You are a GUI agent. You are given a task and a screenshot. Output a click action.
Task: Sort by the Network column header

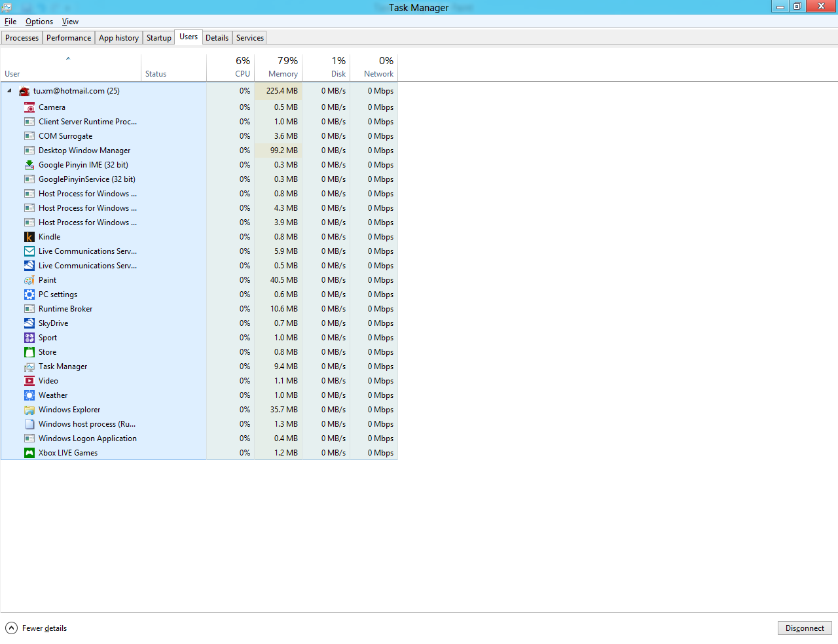click(x=374, y=67)
